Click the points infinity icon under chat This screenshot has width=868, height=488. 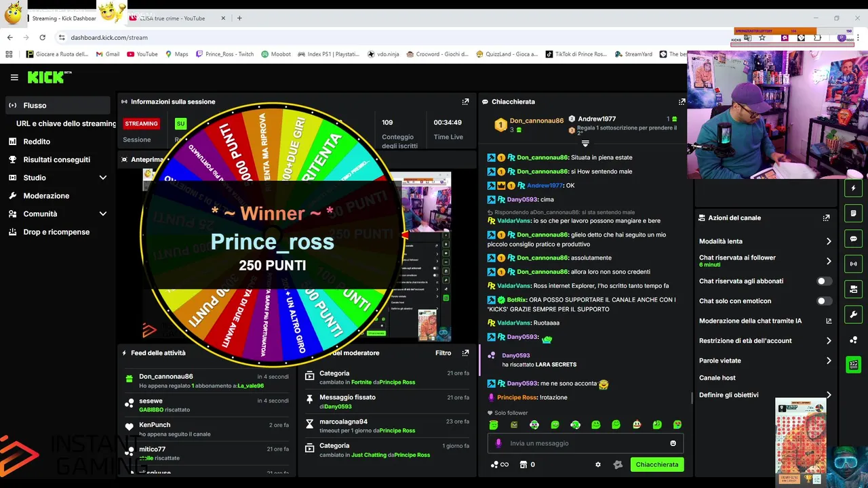point(499,464)
